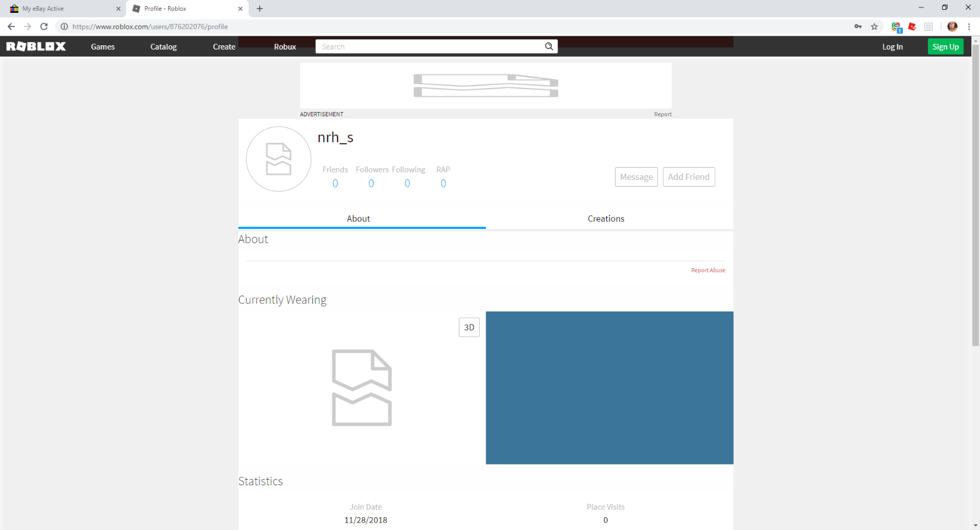The width and height of the screenshot is (980, 530).
Task: Click the Message button
Action: point(636,177)
